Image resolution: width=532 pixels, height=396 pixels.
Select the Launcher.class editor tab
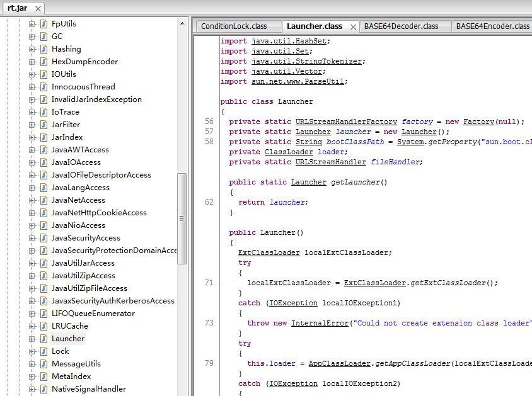click(x=315, y=26)
